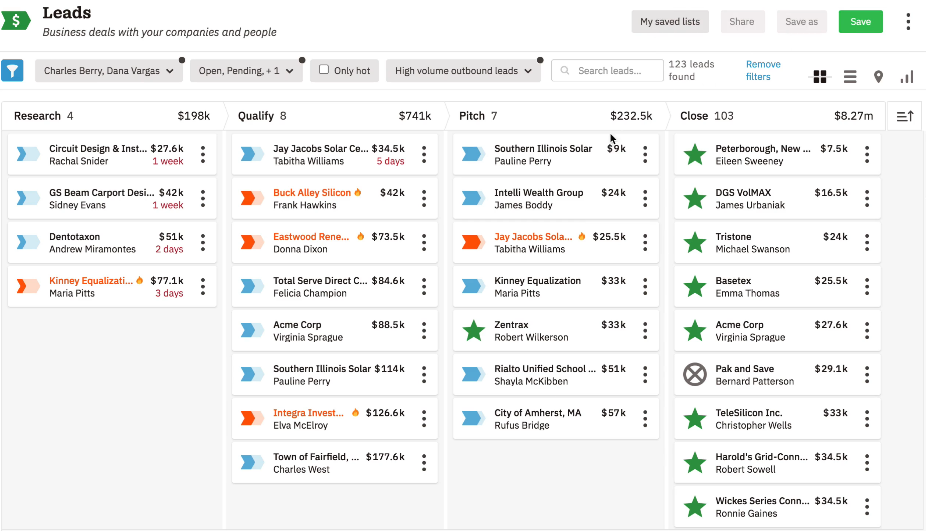Image resolution: width=926 pixels, height=531 pixels.
Task: Click the orange status arrow on Kinney Equalizati card
Action: pos(28,286)
